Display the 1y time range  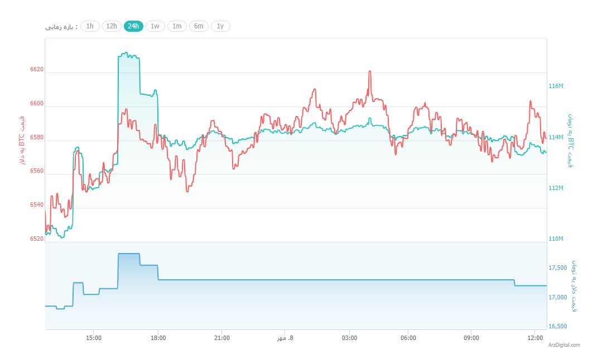(220, 26)
